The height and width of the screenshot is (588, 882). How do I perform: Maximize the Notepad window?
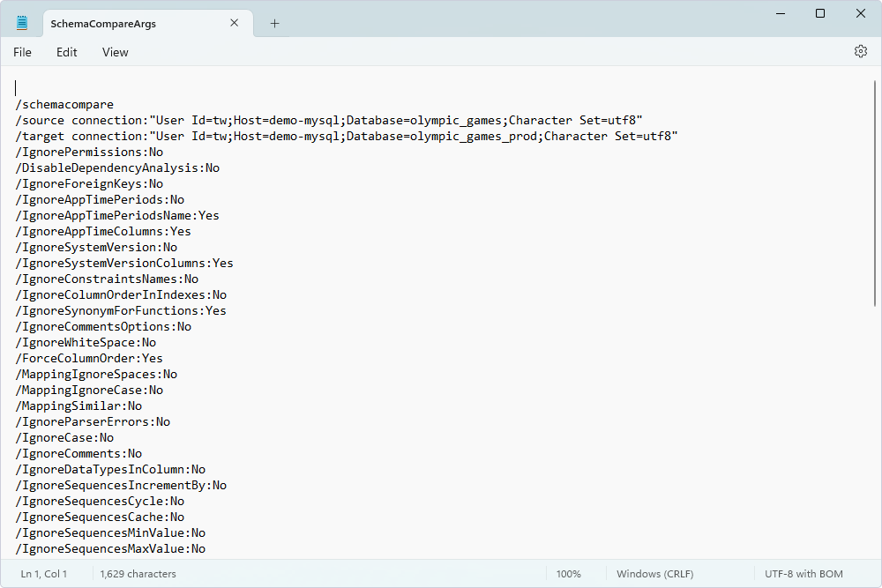coord(820,13)
